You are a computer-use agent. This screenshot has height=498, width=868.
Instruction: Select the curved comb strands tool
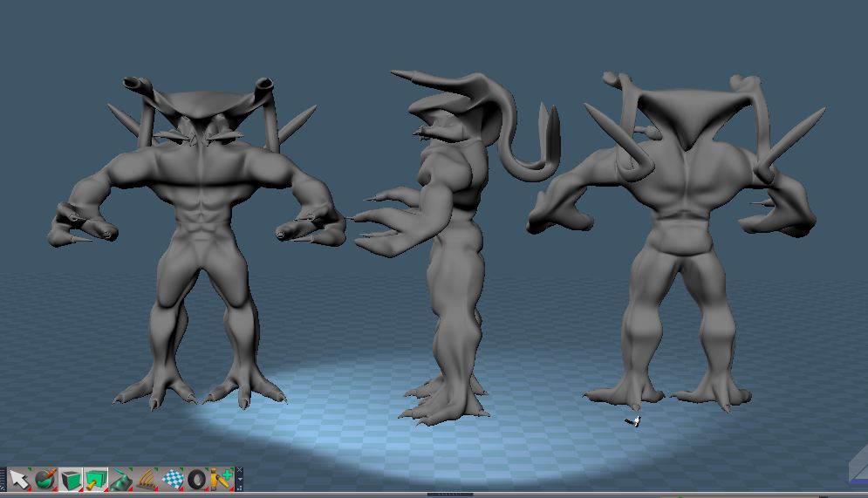(x=147, y=479)
